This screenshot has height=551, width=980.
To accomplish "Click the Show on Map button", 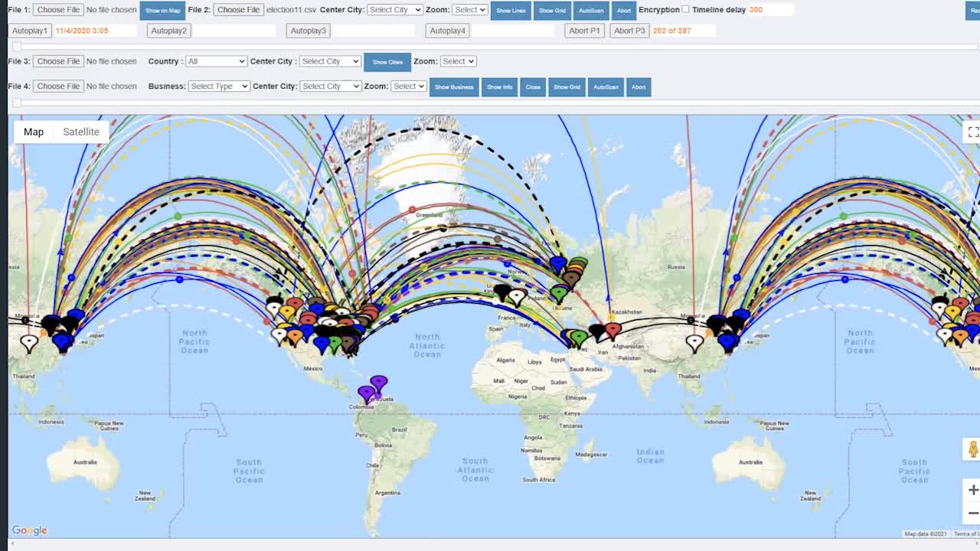I will click(162, 10).
